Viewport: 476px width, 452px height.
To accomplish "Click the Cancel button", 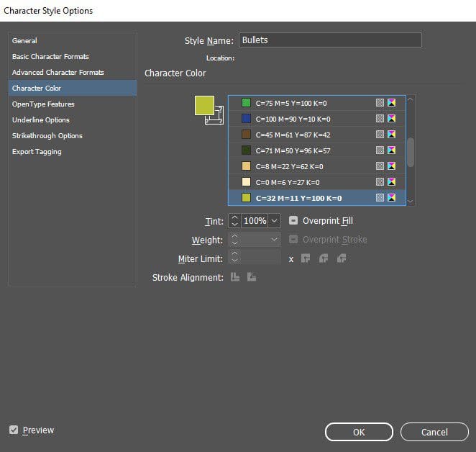I will click(434, 432).
